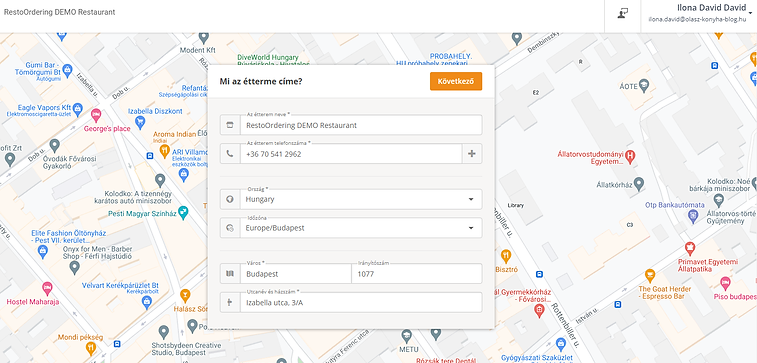
Task: Click Otp Bankautómata ATM marker
Action: coord(693,217)
